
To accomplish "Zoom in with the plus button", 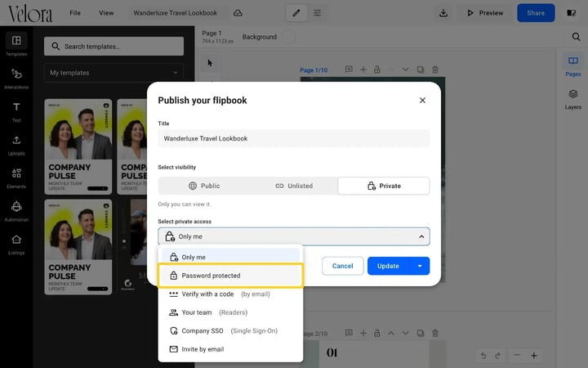I will [534, 355].
